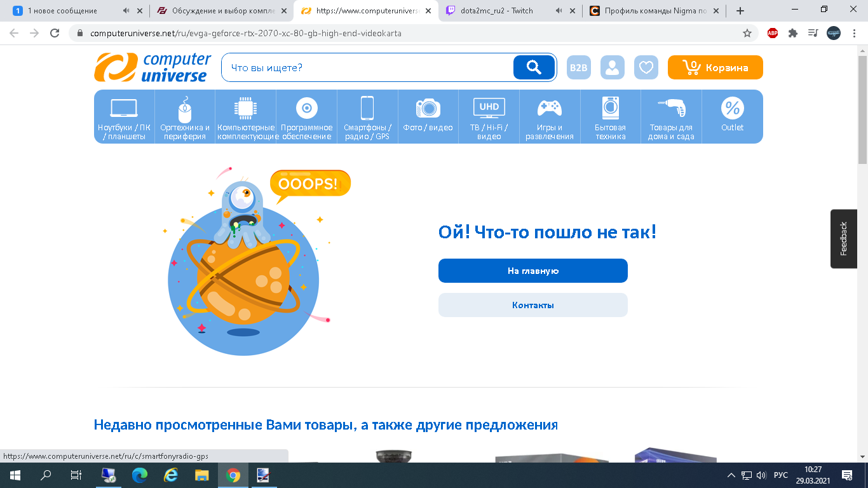Start the blue search magnifier button
This screenshot has height=488, width=868.
(x=533, y=67)
